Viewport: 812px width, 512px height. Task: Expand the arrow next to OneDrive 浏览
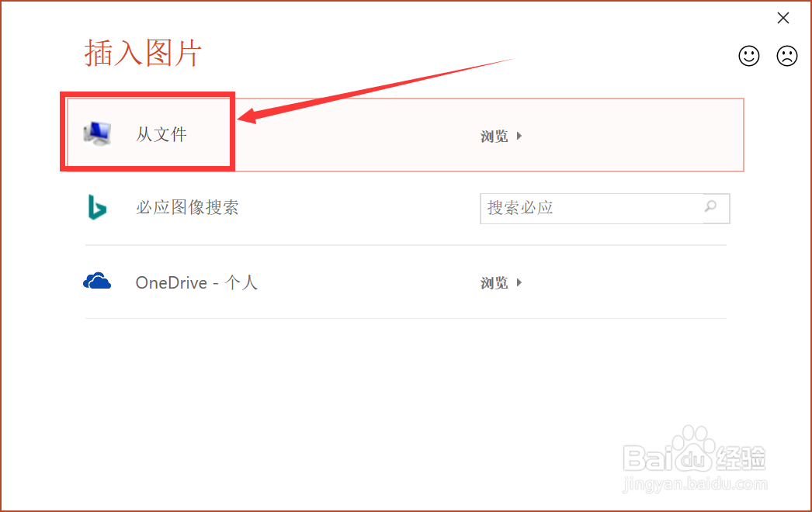(519, 282)
